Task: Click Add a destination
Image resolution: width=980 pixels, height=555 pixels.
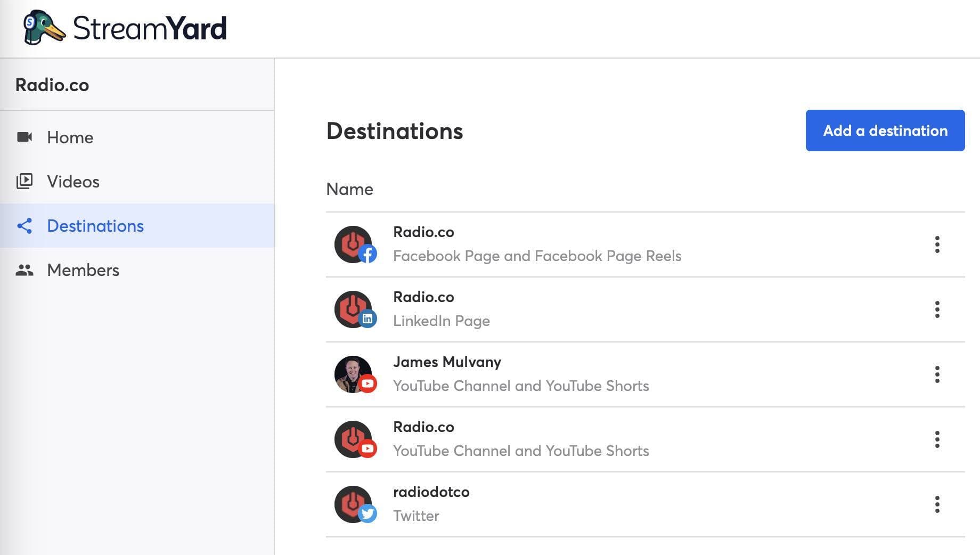Action: [885, 130]
